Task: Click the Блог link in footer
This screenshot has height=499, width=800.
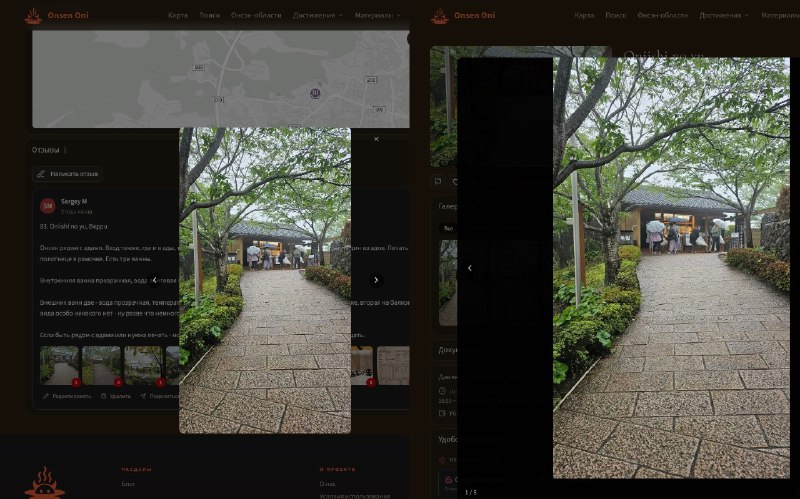Action: pyautogui.click(x=128, y=484)
